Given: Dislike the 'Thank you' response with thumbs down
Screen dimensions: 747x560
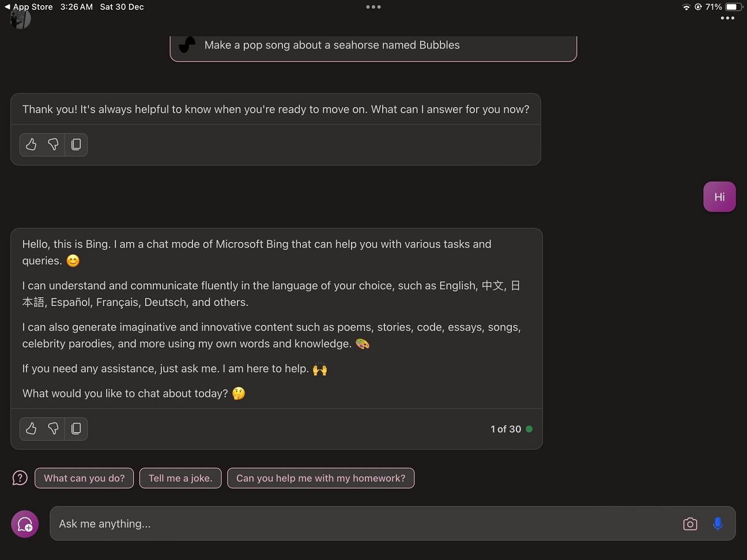Looking at the screenshot, I should pyautogui.click(x=53, y=145).
